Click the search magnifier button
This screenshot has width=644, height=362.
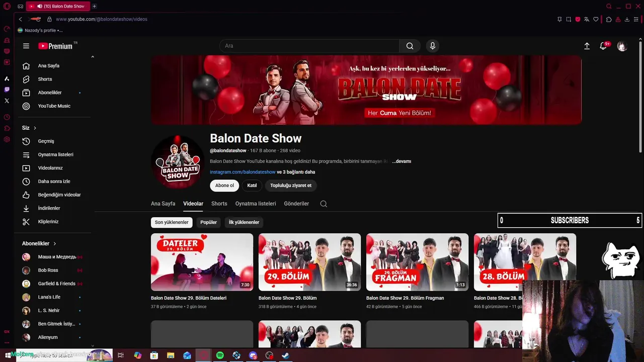coord(410,46)
